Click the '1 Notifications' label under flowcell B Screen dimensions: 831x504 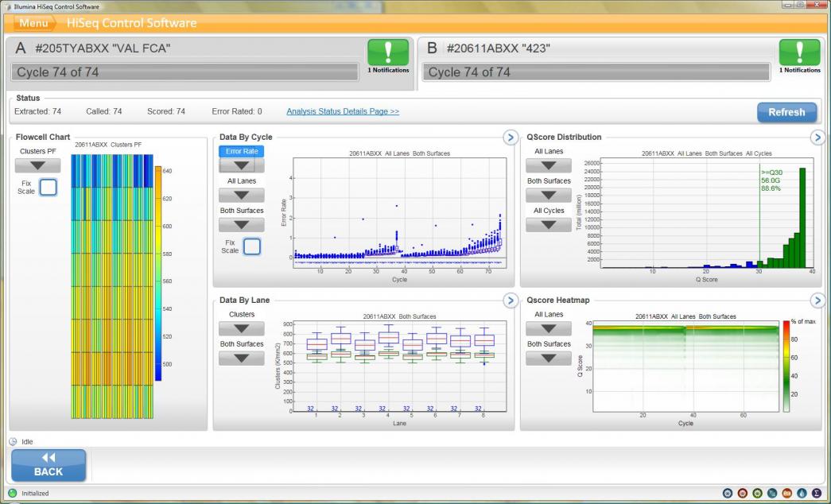(800, 70)
